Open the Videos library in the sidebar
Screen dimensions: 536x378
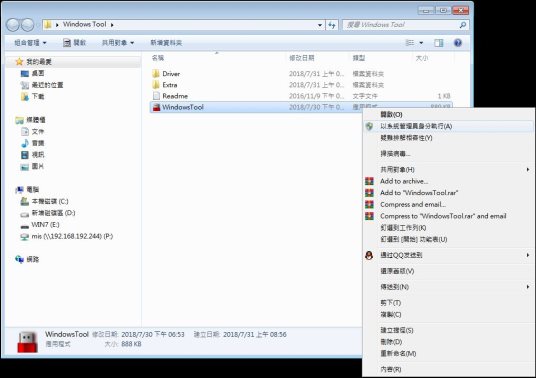pyautogui.click(x=33, y=155)
